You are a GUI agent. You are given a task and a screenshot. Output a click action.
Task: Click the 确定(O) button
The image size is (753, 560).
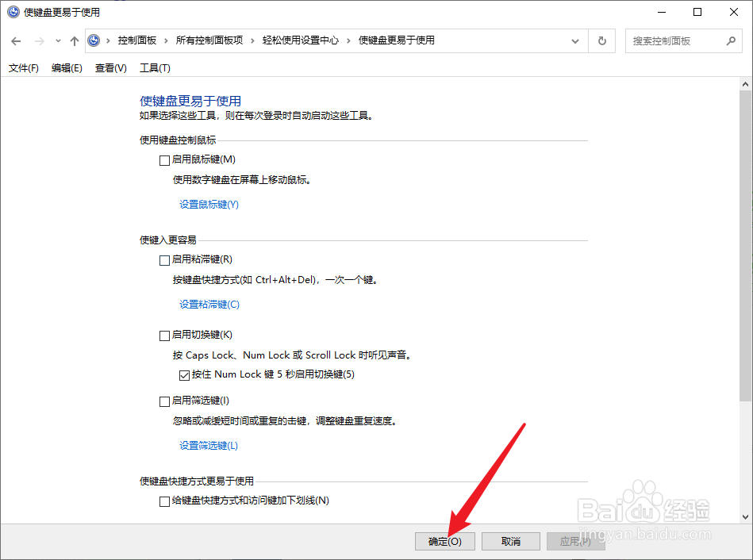tap(445, 541)
